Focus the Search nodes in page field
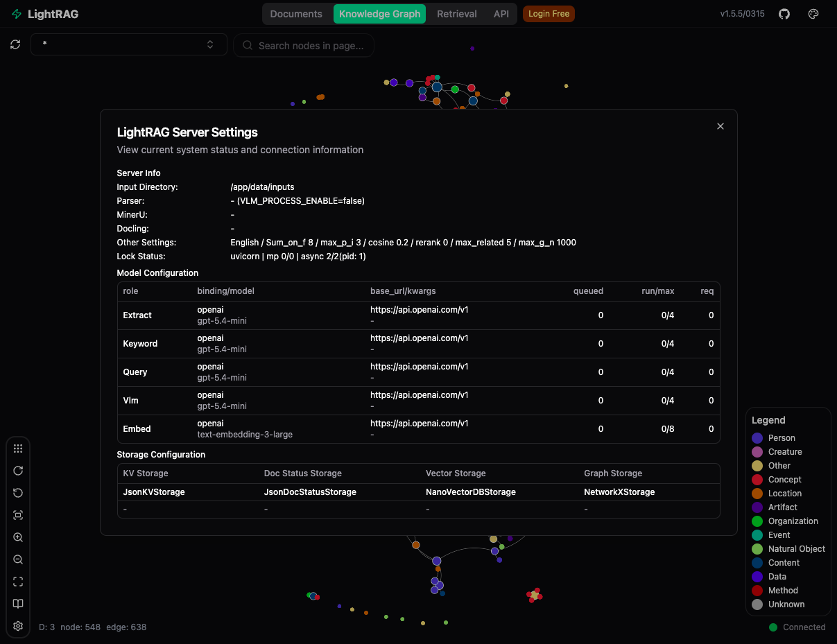The image size is (837, 644). [304, 46]
